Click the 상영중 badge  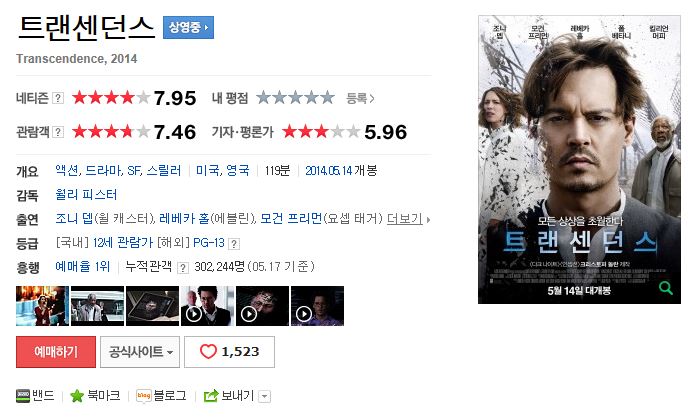[188, 28]
